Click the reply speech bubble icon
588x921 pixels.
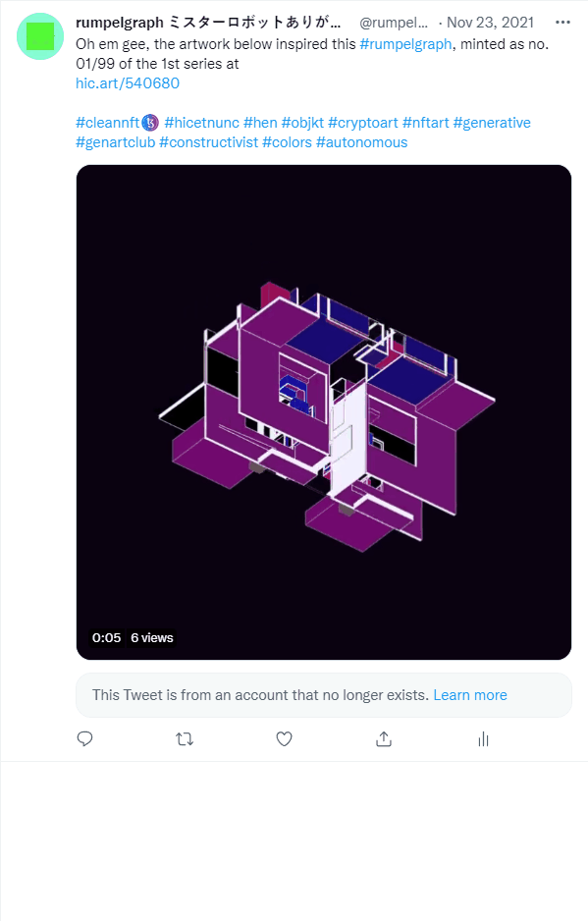[85, 739]
